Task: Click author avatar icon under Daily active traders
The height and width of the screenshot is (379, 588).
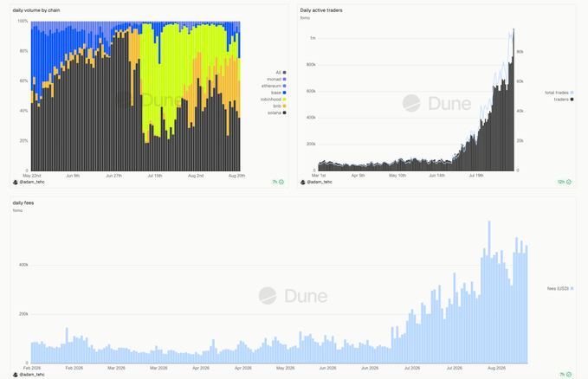Action: (x=302, y=182)
